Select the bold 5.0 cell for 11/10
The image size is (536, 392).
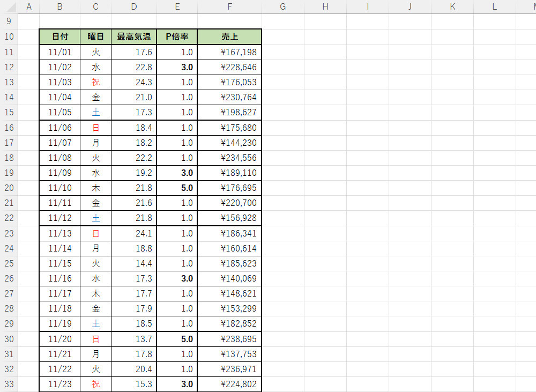pyautogui.click(x=177, y=188)
